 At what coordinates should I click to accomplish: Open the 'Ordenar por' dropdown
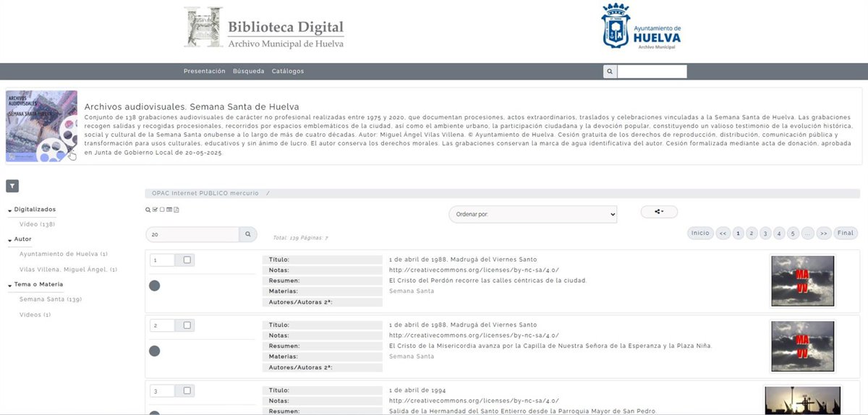(532, 214)
